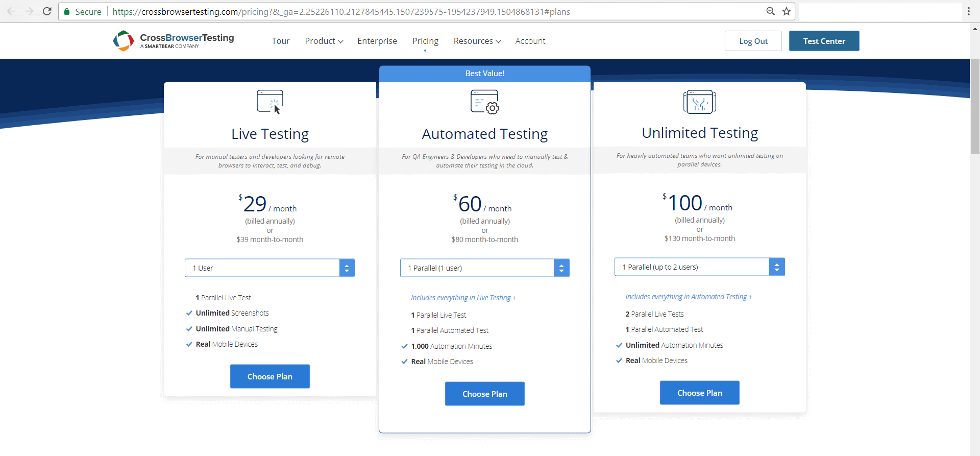This screenshot has height=456, width=980.
Task: Click the browser back arrow
Action: pos(11,11)
